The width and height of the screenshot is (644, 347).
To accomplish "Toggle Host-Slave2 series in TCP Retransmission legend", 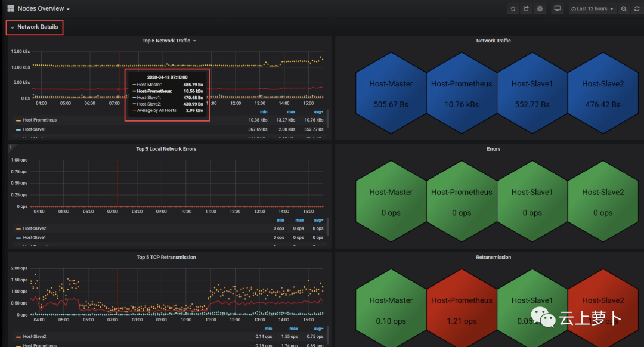I will coord(34,337).
